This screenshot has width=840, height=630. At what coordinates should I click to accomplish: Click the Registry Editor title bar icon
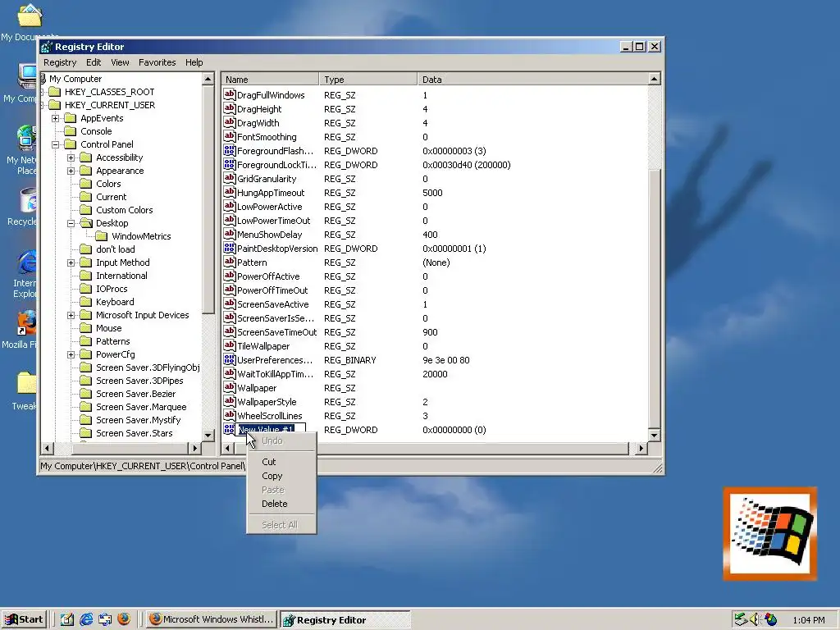pos(47,47)
